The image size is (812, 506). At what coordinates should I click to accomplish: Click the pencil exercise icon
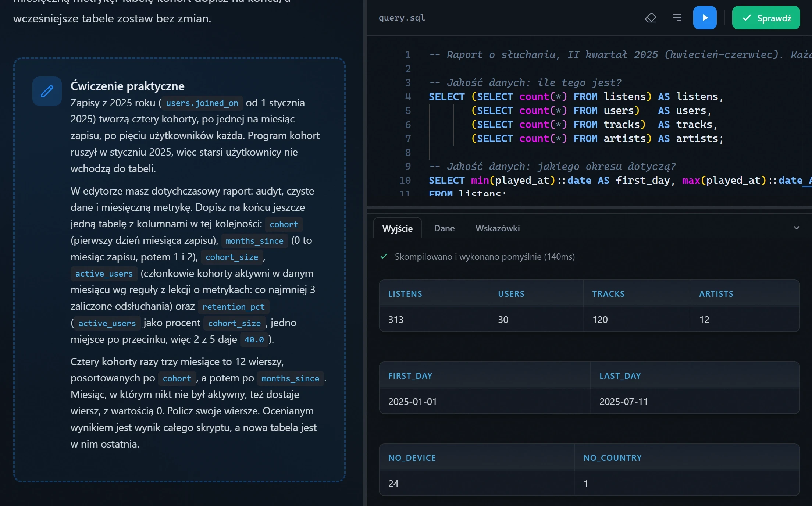click(x=47, y=91)
